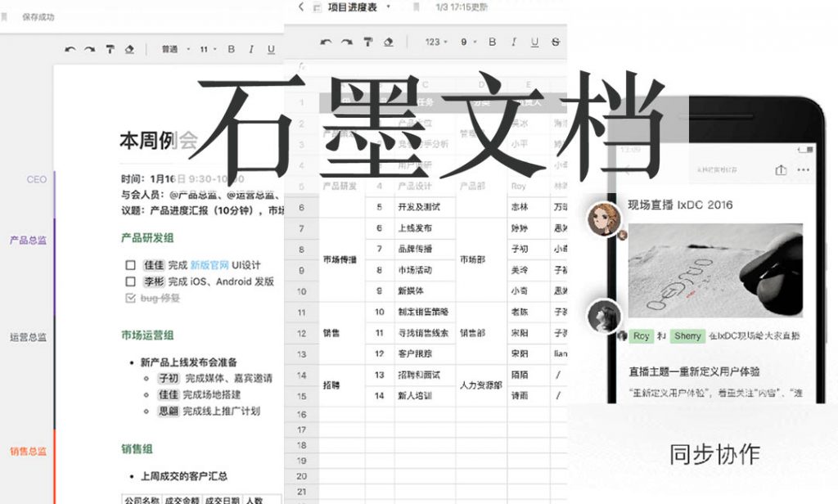Select the 新人培训 cell
Image resolution: width=838 pixels, height=504 pixels.
426,395
